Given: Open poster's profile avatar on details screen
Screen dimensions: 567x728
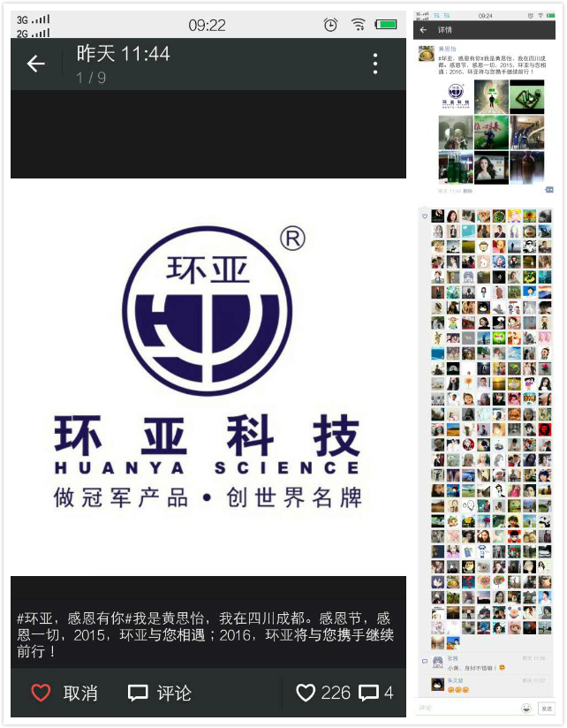Looking at the screenshot, I should coord(427,53).
